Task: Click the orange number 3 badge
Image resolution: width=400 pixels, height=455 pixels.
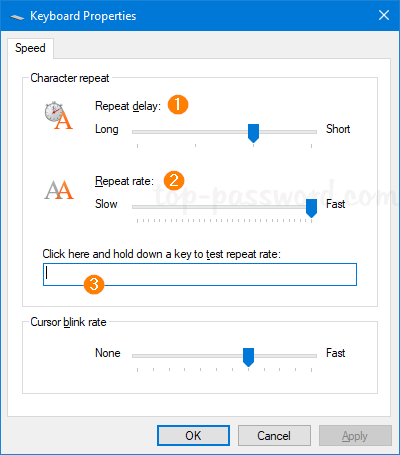Action: click(94, 284)
